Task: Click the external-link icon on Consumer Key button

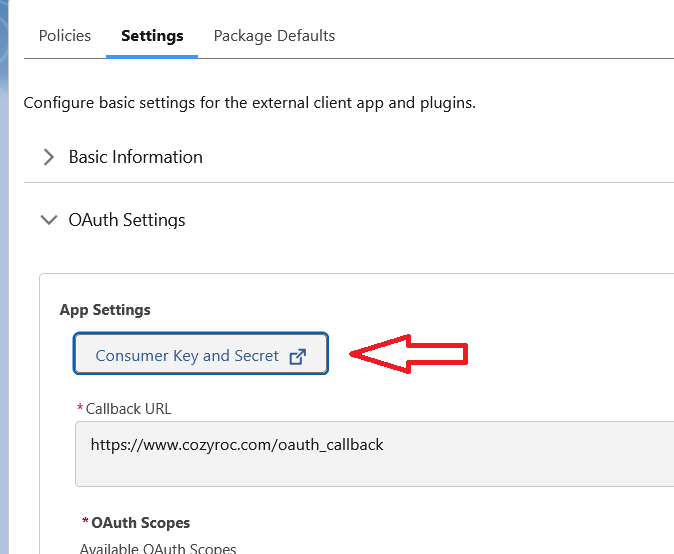Action: click(x=297, y=356)
